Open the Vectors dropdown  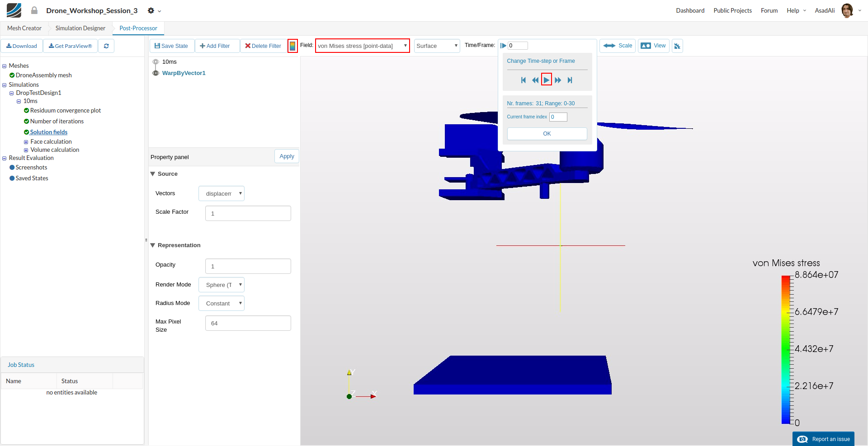(x=222, y=193)
